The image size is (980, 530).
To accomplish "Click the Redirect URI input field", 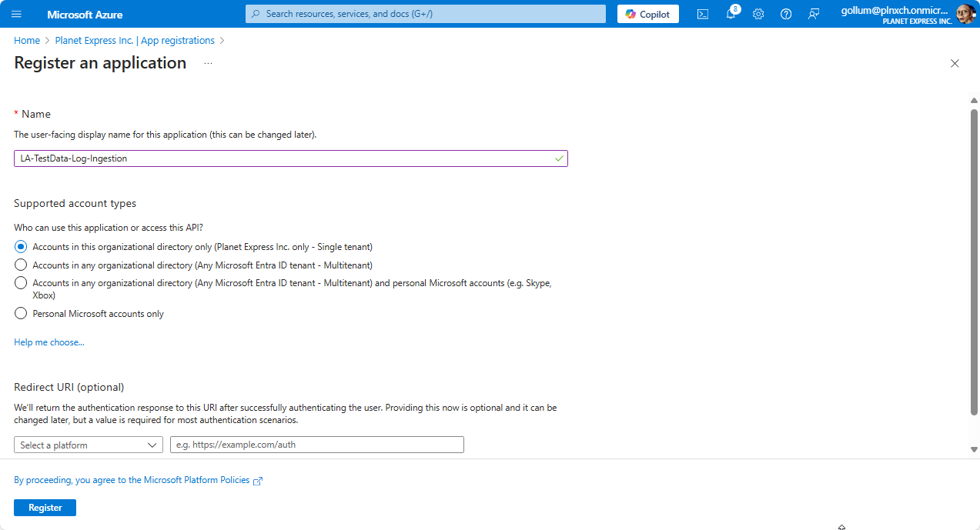I will (x=316, y=445).
